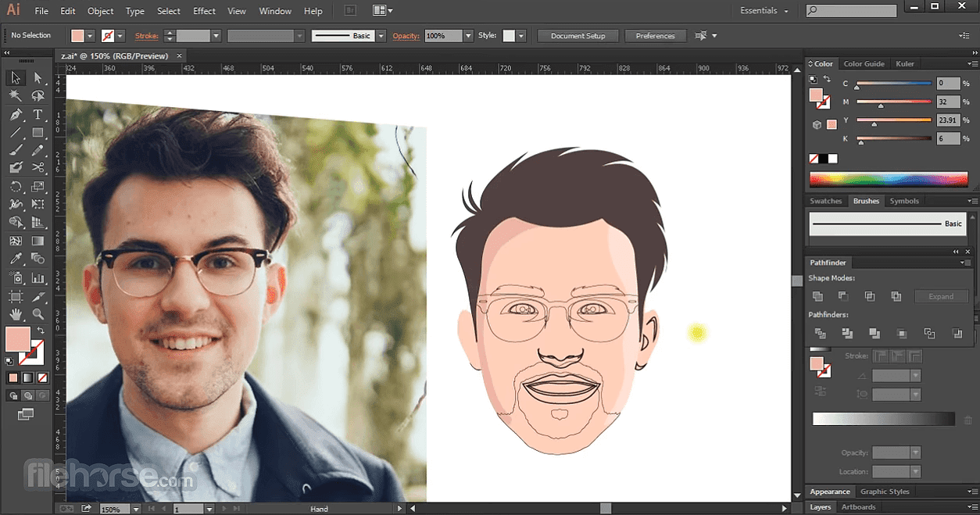Image resolution: width=980 pixels, height=515 pixels.
Task: Open the Effect menu
Action: pos(204,11)
